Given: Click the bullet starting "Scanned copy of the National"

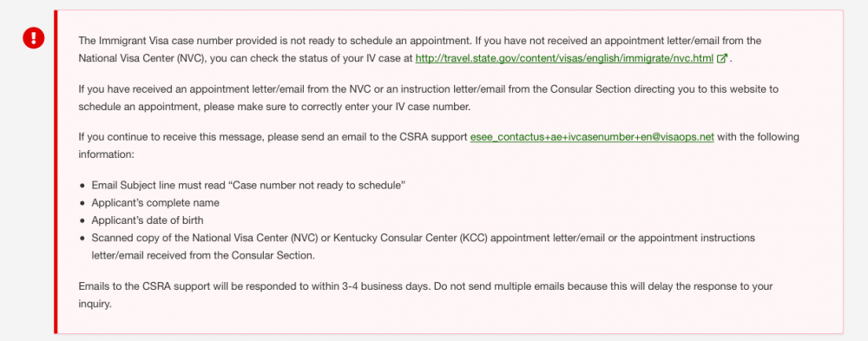Looking at the screenshot, I should pyautogui.click(x=423, y=247).
